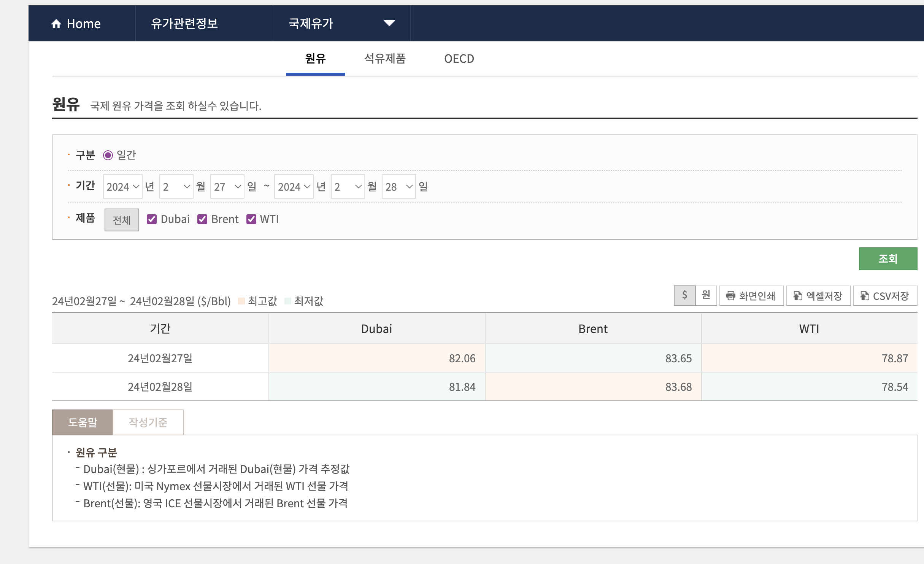Toggle the WTI checkbox
Screen dimensions: 924x564
point(251,219)
